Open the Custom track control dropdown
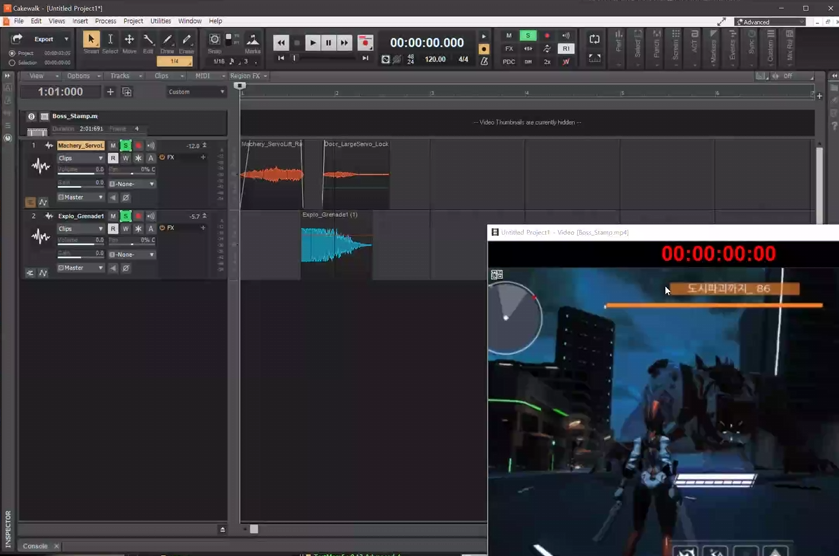 [x=196, y=92]
